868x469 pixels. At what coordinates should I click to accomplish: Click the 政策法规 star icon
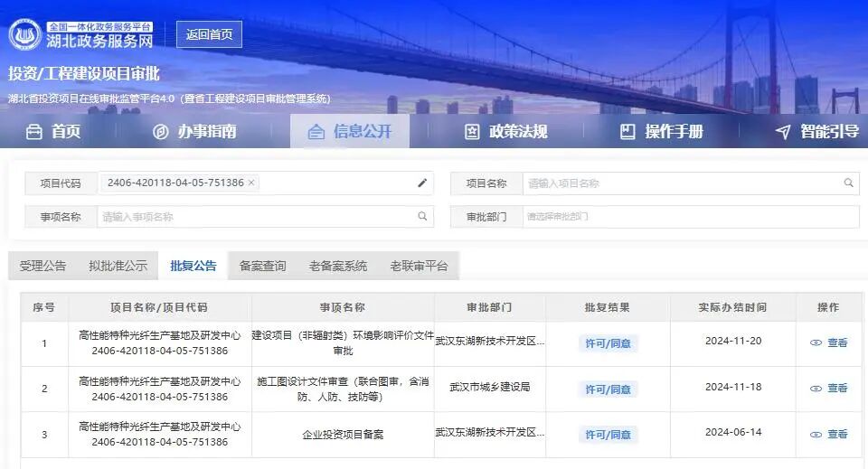[472, 132]
